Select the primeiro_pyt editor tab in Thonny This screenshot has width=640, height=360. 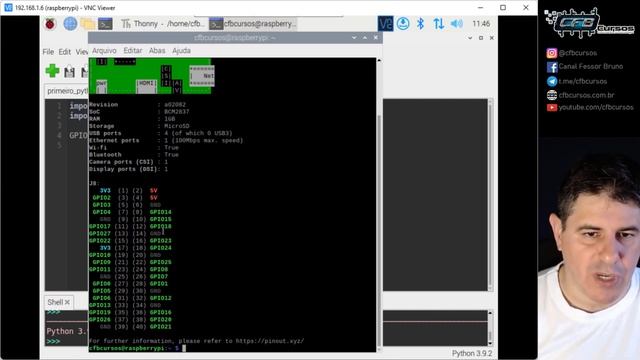(x=67, y=91)
